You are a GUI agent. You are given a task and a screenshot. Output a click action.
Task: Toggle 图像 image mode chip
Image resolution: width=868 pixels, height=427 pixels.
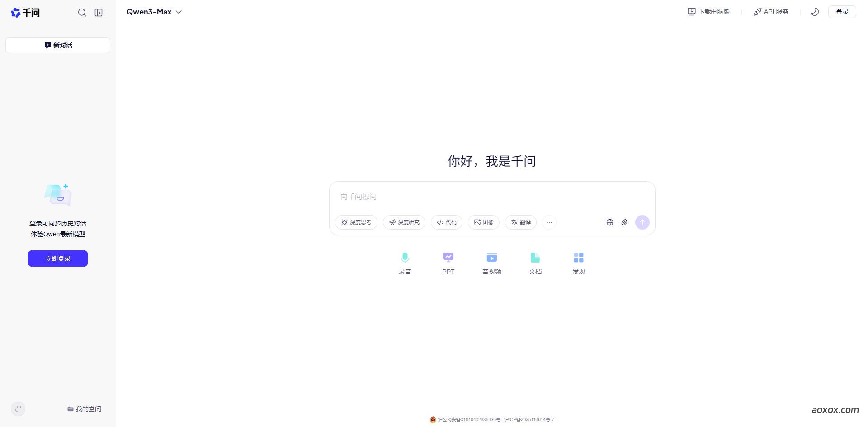pyautogui.click(x=484, y=222)
